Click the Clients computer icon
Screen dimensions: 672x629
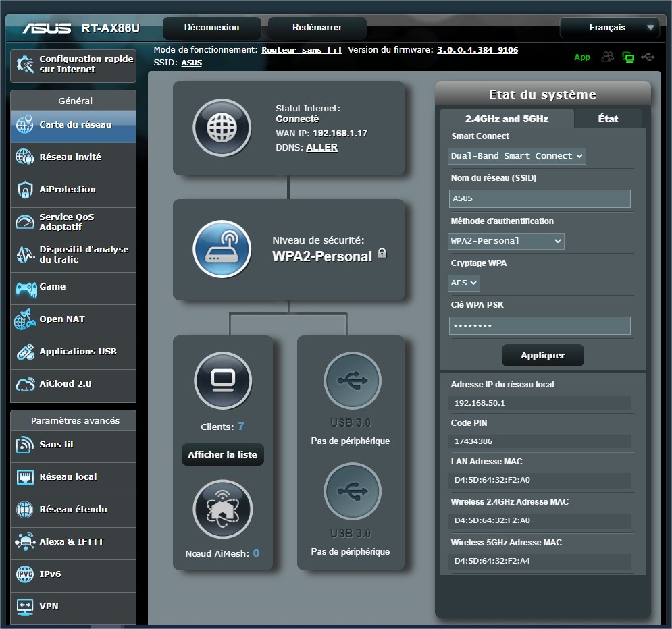point(223,381)
